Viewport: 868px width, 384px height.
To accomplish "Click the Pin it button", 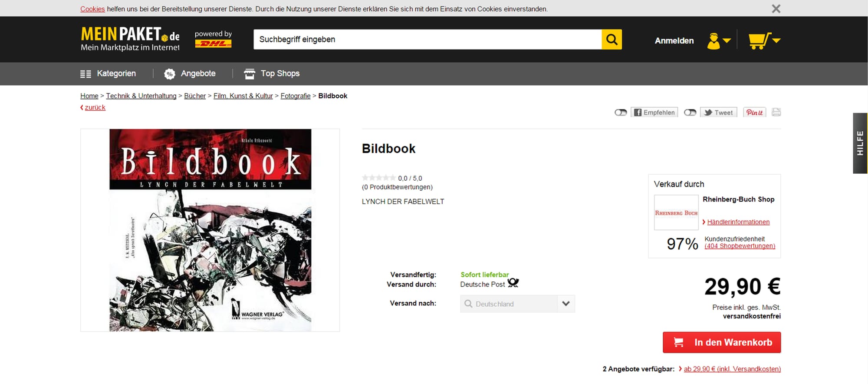I will coord(755,113).
